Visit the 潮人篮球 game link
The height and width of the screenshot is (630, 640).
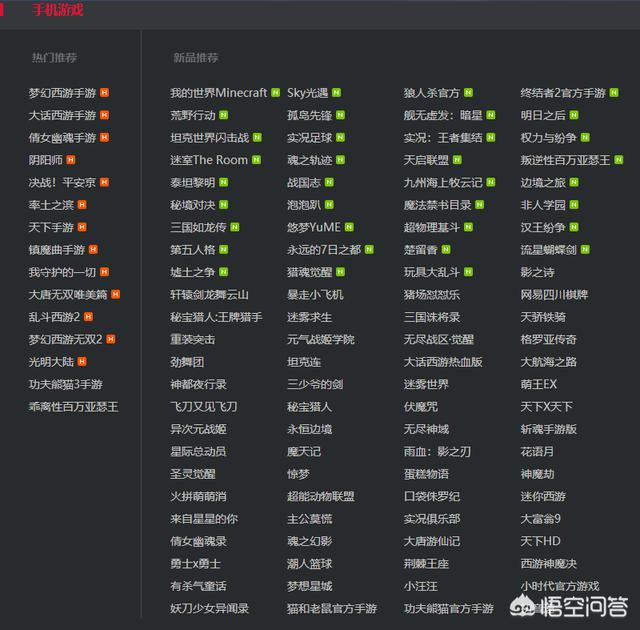pos(310,563)
